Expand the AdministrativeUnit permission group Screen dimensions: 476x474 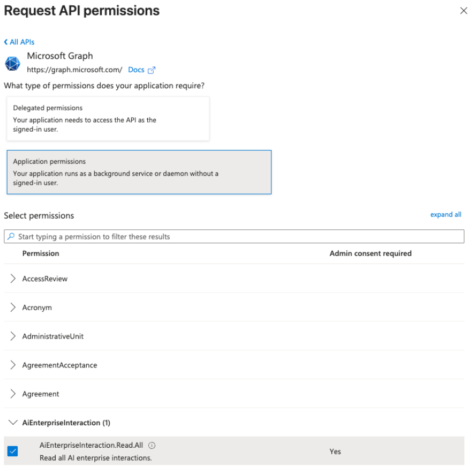click(x=13, y=336)
